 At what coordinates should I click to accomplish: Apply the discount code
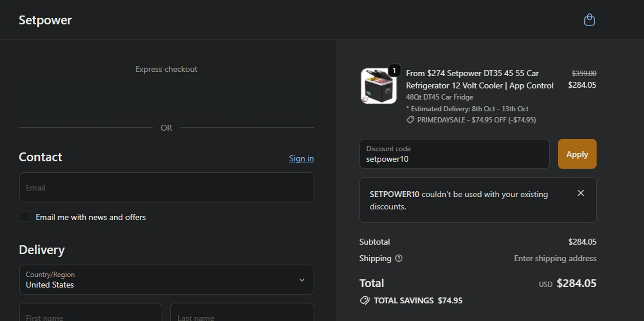pyautogui.click(x=577, y=154)
